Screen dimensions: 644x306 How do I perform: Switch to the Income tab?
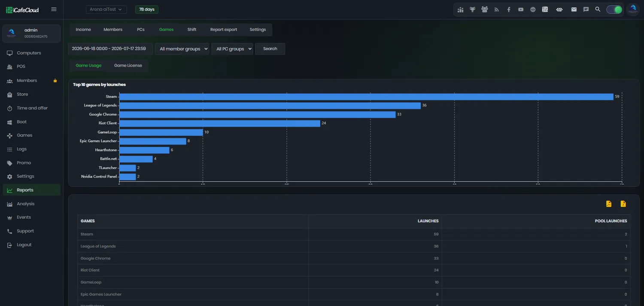(83, 30)
